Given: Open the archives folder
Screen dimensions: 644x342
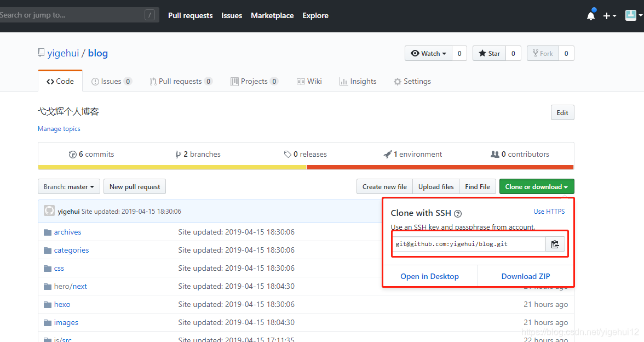Looking at the screenshot, I should 68,232.
